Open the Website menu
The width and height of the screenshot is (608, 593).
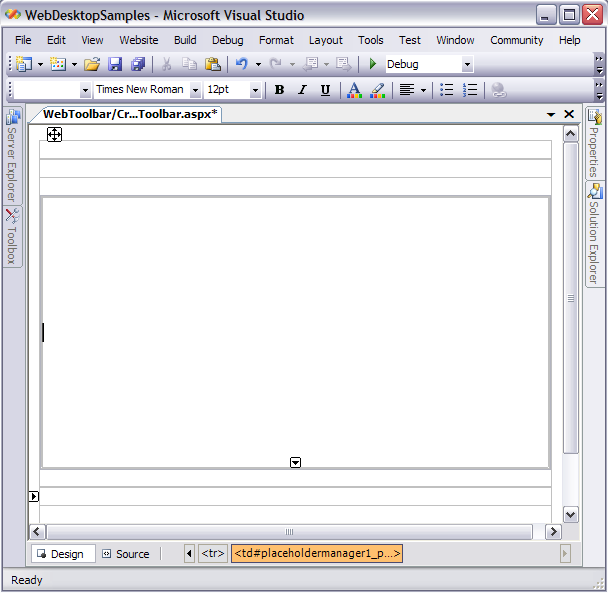coord(139,40)
